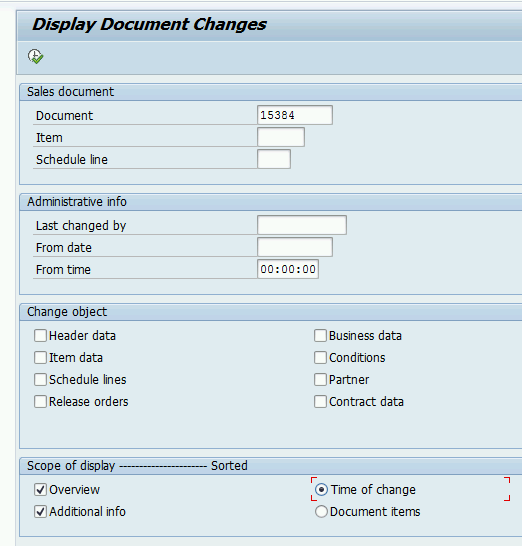522x546 pixels.
Task: Enable the Item data checkbox
Action: click(40, 358)
